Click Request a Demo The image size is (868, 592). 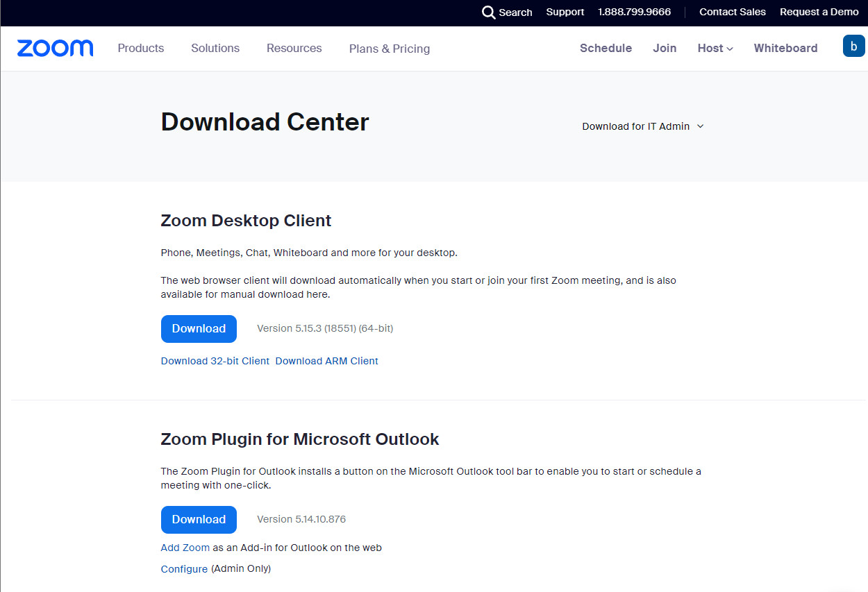(819, 12)
